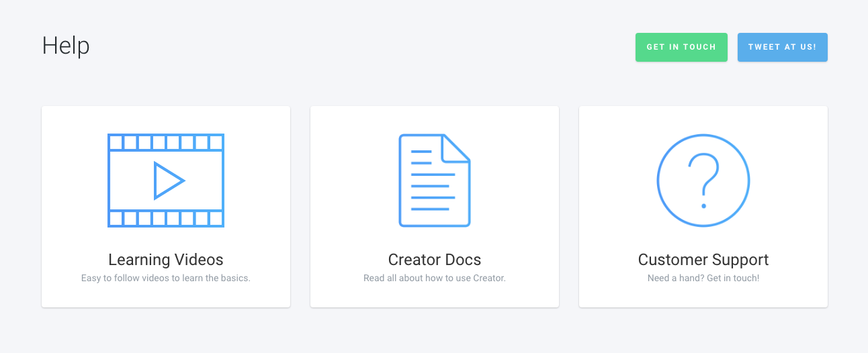The height and width of the screenshot is (353, 868).
Task: Click the Help page heading
Action: 66,46
